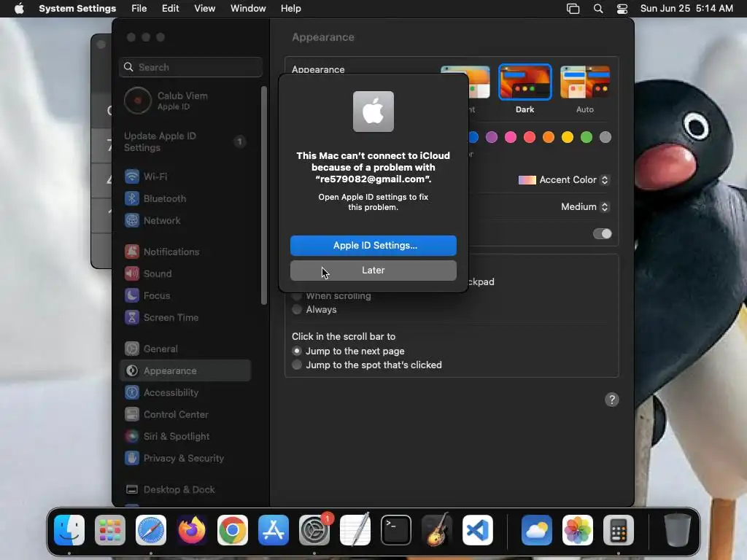Open Calculator from the Dock

(619, 530)
